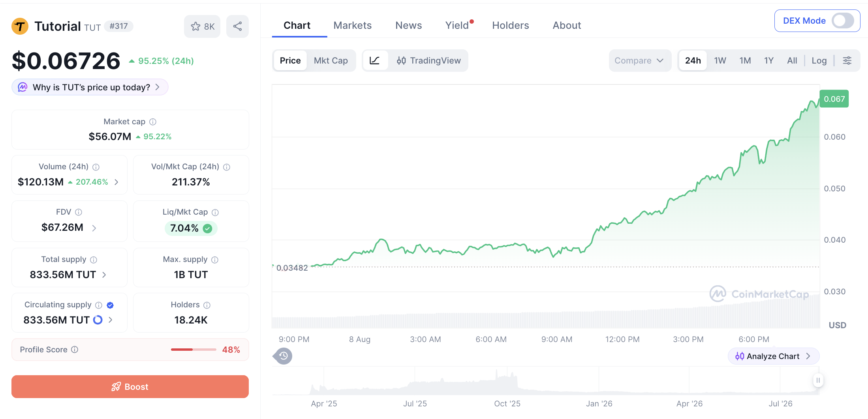Expand FDV details chevron
Image resolution: width=868 pixels, height=419 pixels.
[x=94, y=228]
